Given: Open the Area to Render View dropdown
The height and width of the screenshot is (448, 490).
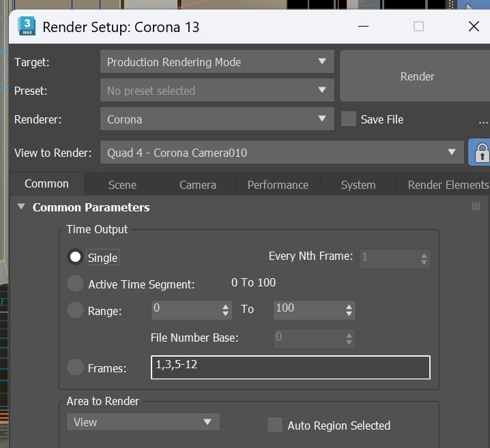Looking at the screenshot, I should (143, 422).
